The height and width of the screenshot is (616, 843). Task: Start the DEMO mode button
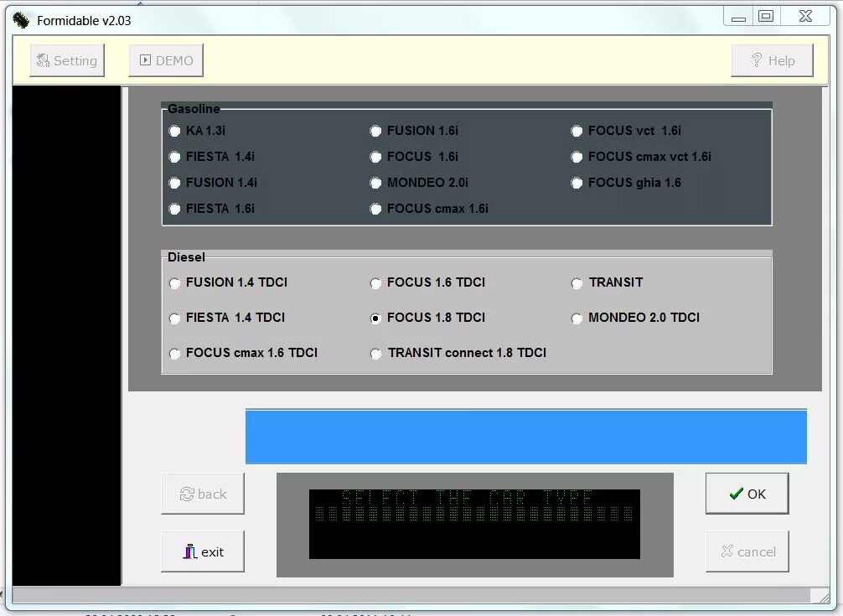point(166,60)
